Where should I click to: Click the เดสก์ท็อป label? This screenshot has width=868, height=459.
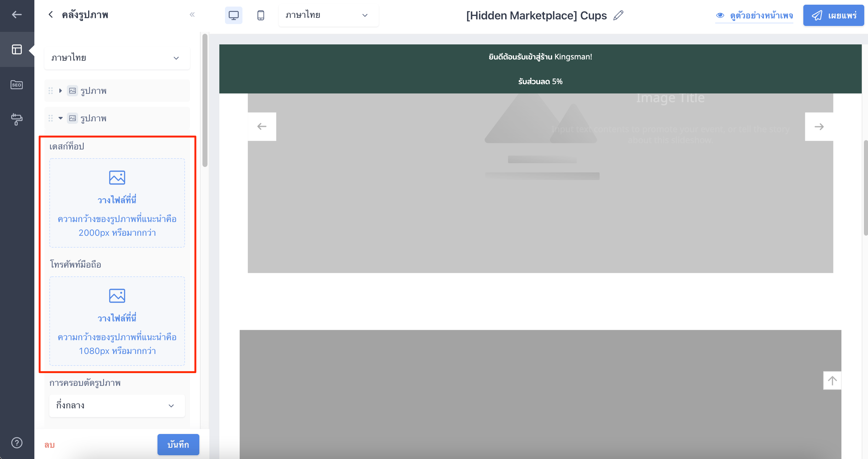67,146
